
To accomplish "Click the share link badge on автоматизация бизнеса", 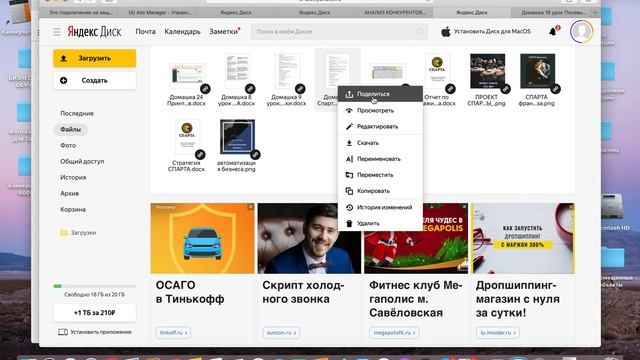I will point(255,154).
